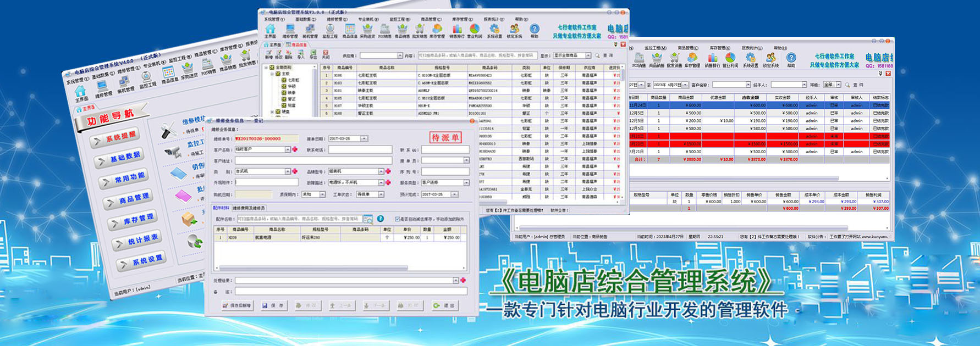
Task: Open 显示全部商品 display dropdown
Action: point(588,55)
